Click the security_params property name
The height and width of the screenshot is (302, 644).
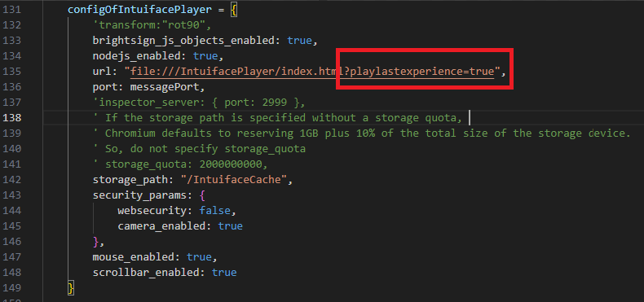click(x=139, y=195)
